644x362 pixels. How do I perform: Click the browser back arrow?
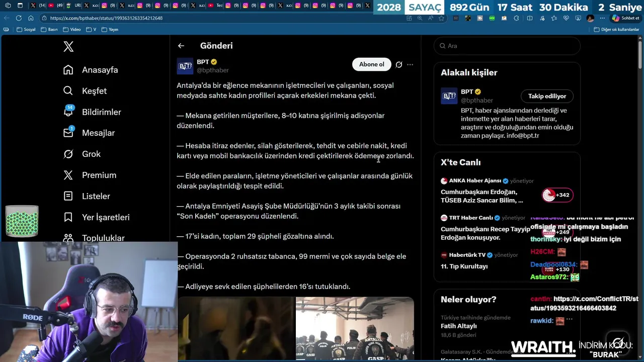[7, 18]
